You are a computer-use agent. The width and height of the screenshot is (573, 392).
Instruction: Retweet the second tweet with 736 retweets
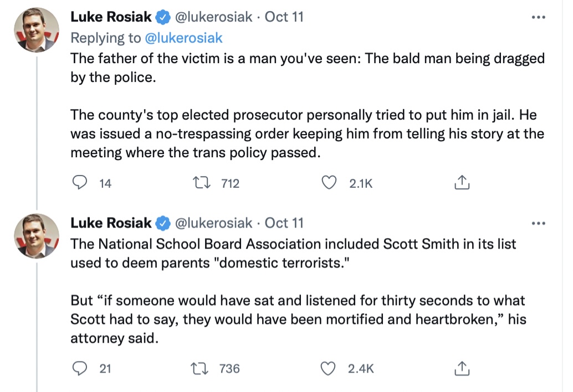point(198,368)
